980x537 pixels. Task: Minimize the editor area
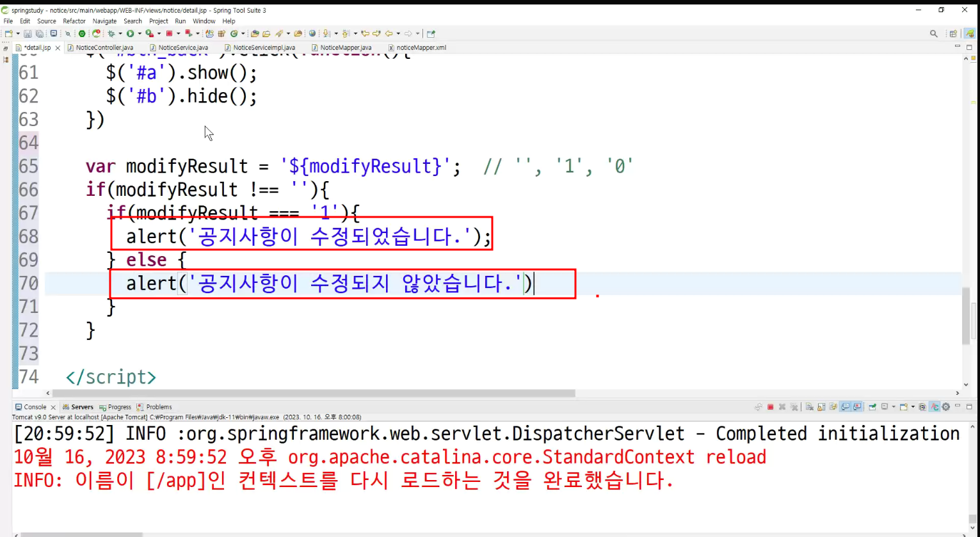coord(958,47)
